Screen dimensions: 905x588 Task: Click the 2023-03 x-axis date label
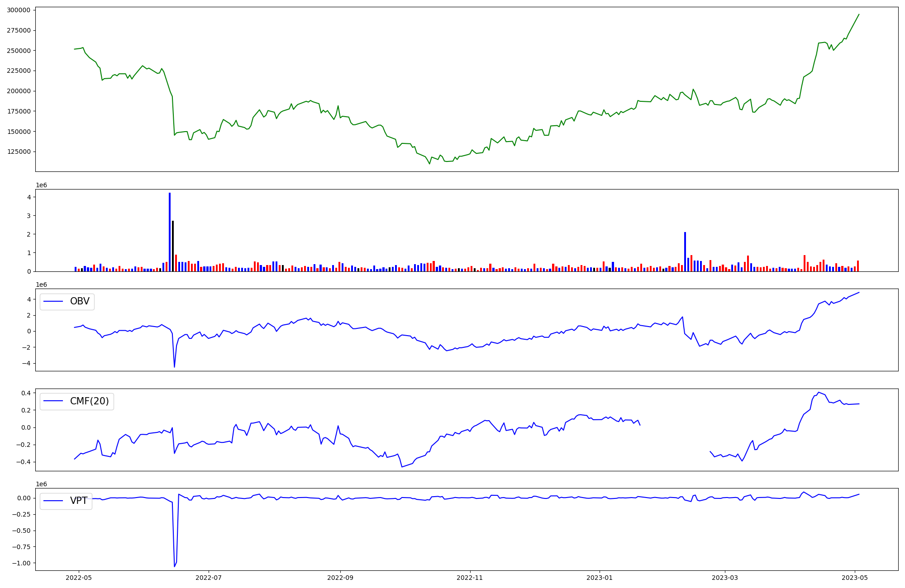pyautogui.click(x=725, y=578)
